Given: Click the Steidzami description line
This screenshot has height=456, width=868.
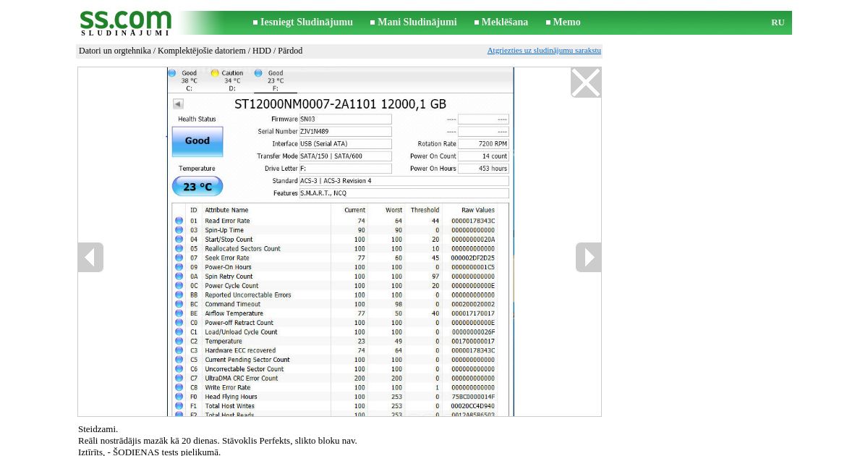Looking at the screenshot, I should 98,429.
